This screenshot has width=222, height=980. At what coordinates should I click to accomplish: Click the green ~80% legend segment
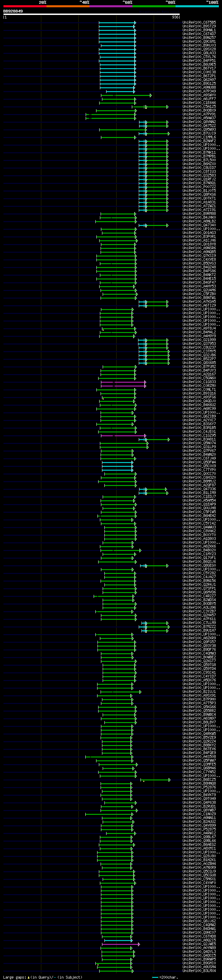click(154, 6)
